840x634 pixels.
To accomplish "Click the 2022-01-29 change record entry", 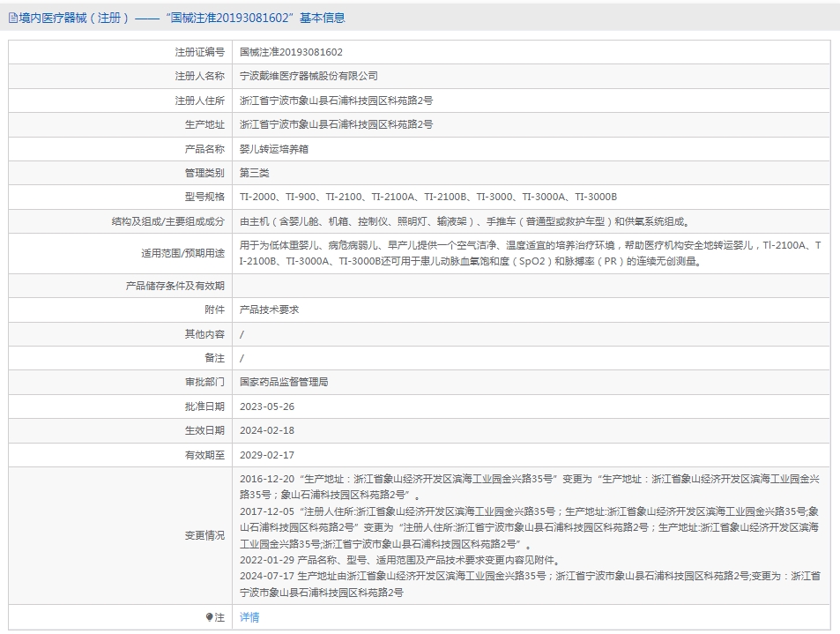I will pos(399,560).
